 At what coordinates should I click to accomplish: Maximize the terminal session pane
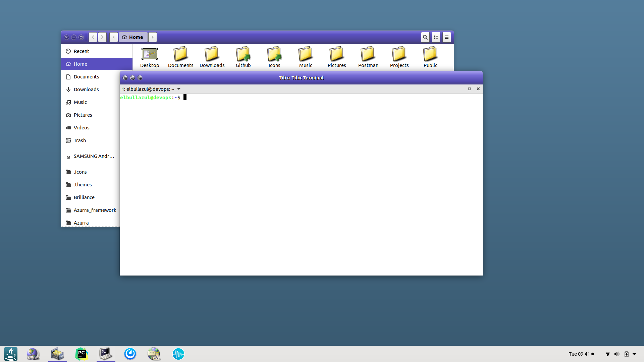[470, 89]
